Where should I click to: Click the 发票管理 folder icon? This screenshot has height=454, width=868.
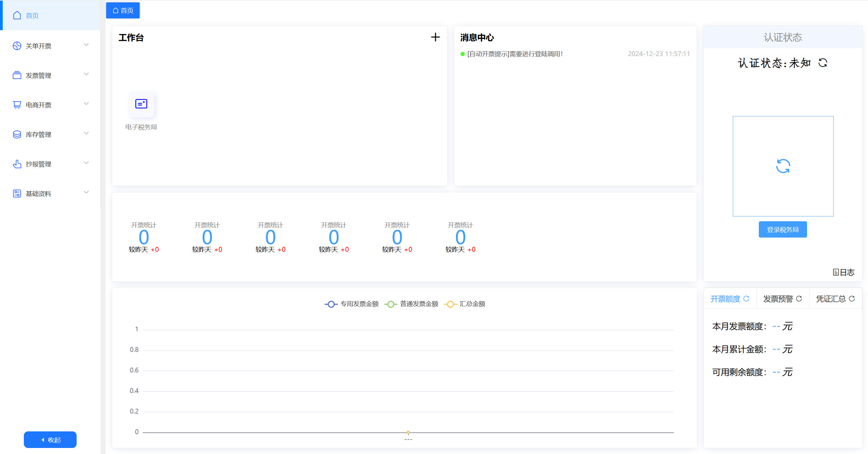coord(17,75)
